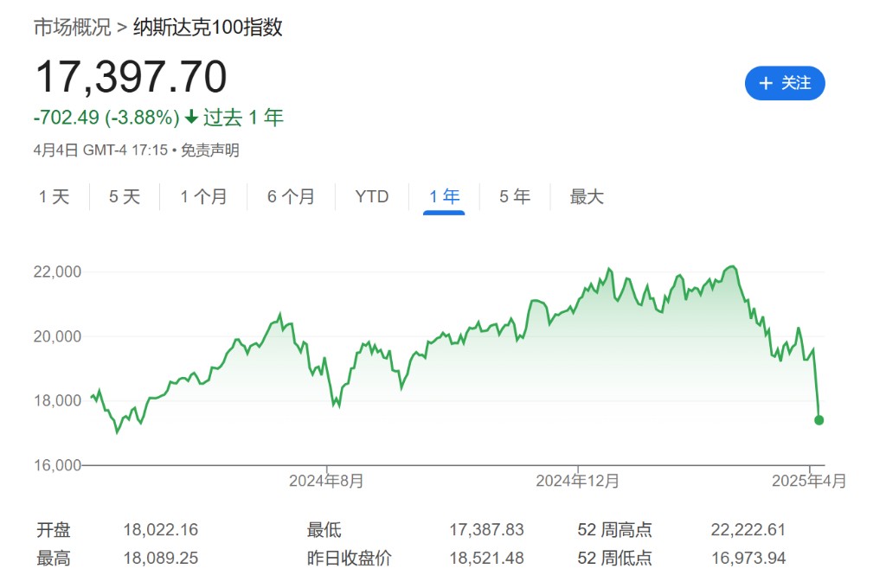Click the down arrow icon beside 过去 1 年
This screenshot has width=886, height=588.
tap(191, 117)
